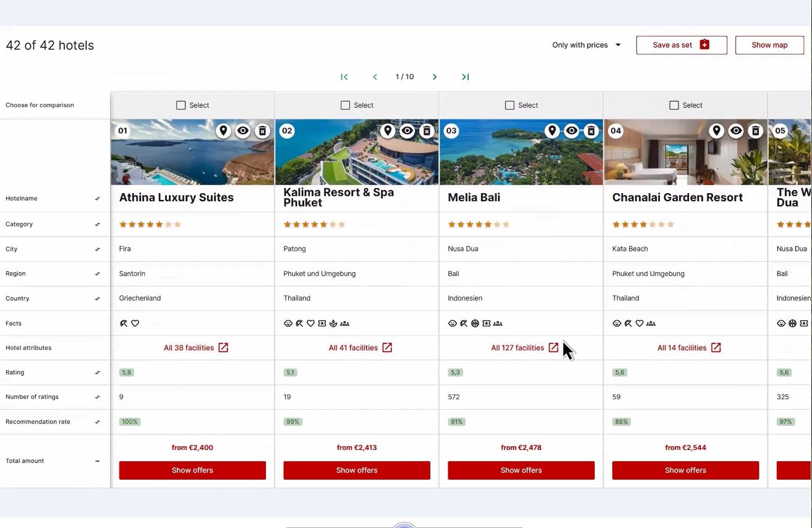The width and height of the screenshot is (812, 528).
Task: Select Melia Bali for comparison
Action: pyautogui.click(x=510, y=105)
